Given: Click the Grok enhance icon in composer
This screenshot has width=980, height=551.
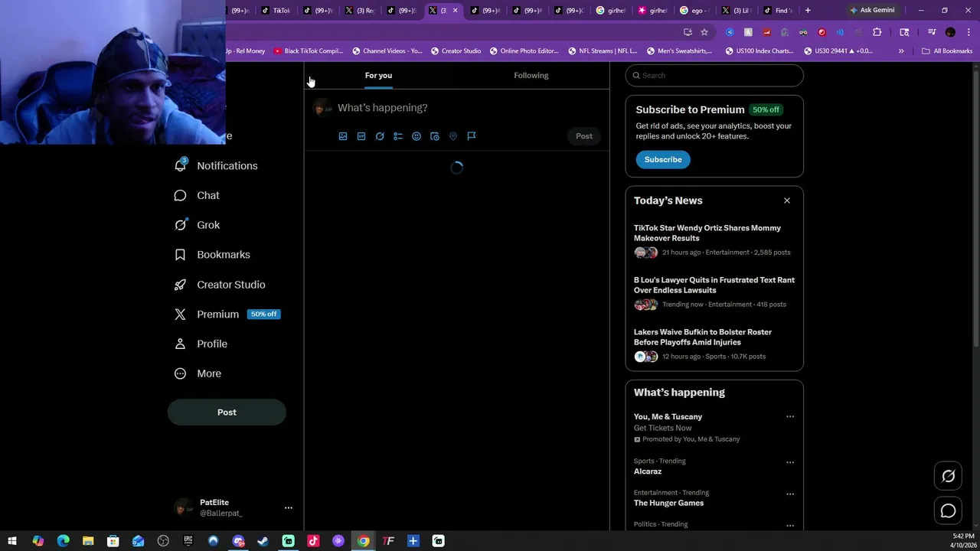Looking at the screenshot, I should [380, 136].
